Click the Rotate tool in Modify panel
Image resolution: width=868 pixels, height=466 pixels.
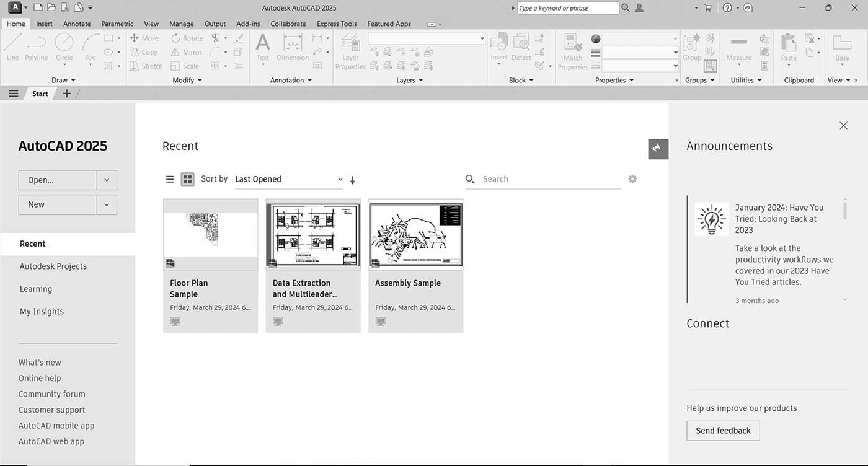187,38
